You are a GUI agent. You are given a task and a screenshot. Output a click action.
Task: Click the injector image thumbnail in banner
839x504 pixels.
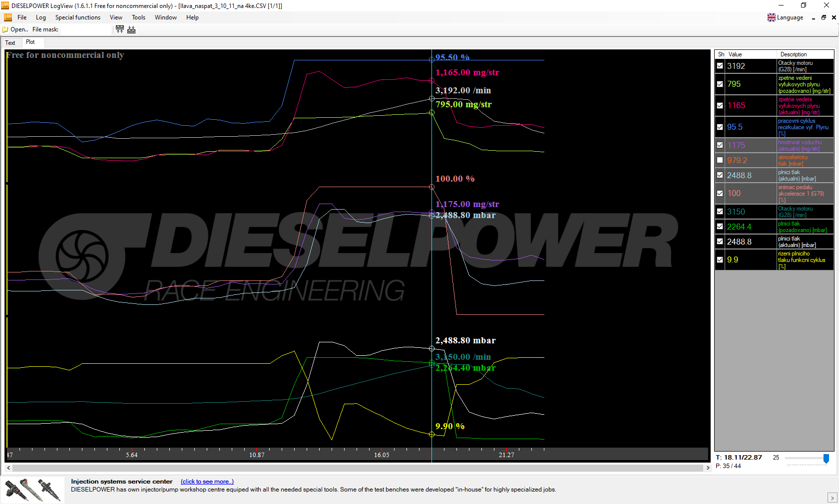click(x=33, y=490)
